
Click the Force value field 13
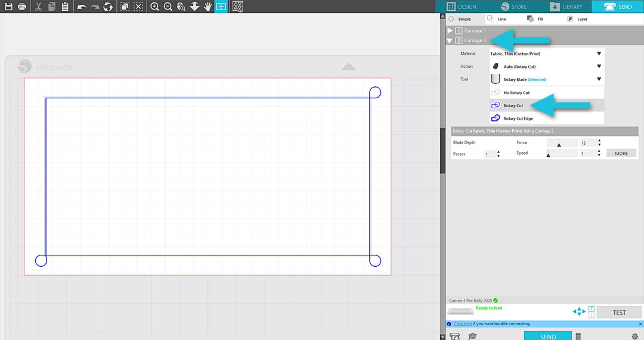click(588, 143)
